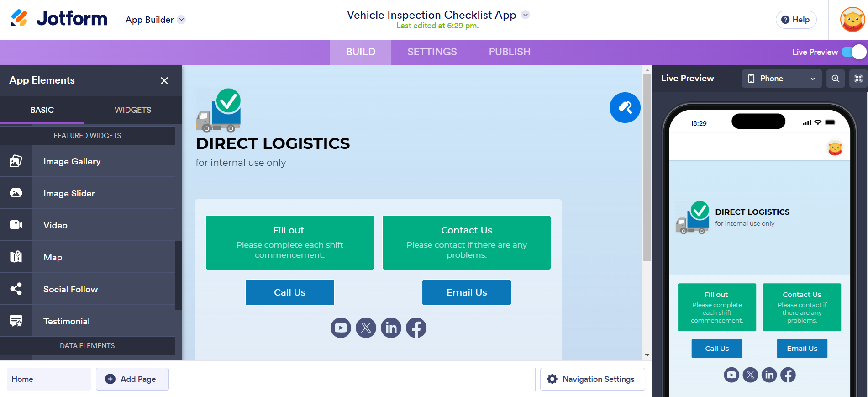Viewport: 868px width, 397px height.
Task: Select the Social Follow element
Action: click(x=70, y=289)
